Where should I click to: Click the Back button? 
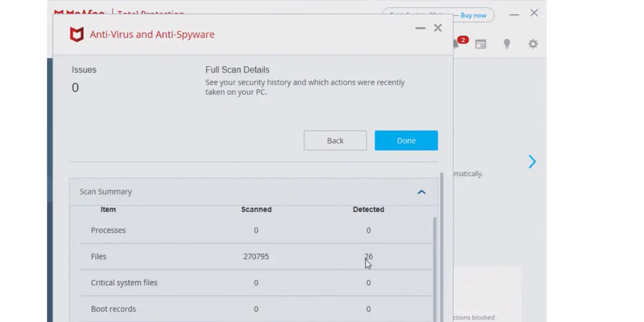pyautogui.click(x=335, y=141)
